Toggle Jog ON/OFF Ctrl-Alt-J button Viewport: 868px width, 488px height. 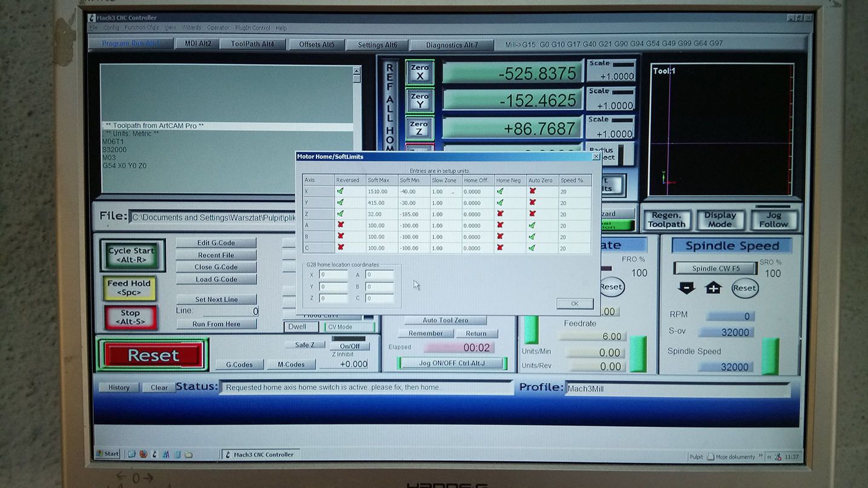452,363
